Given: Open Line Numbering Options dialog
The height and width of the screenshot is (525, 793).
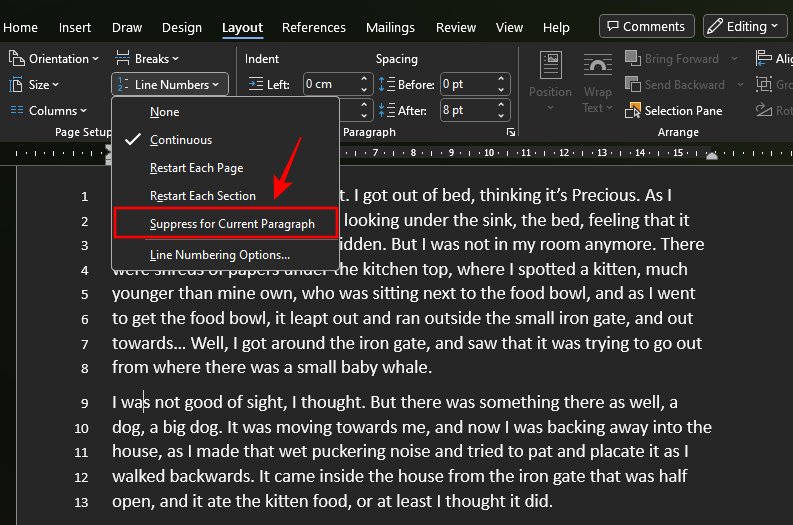Looking at the screenshot, I should (226, 254).
